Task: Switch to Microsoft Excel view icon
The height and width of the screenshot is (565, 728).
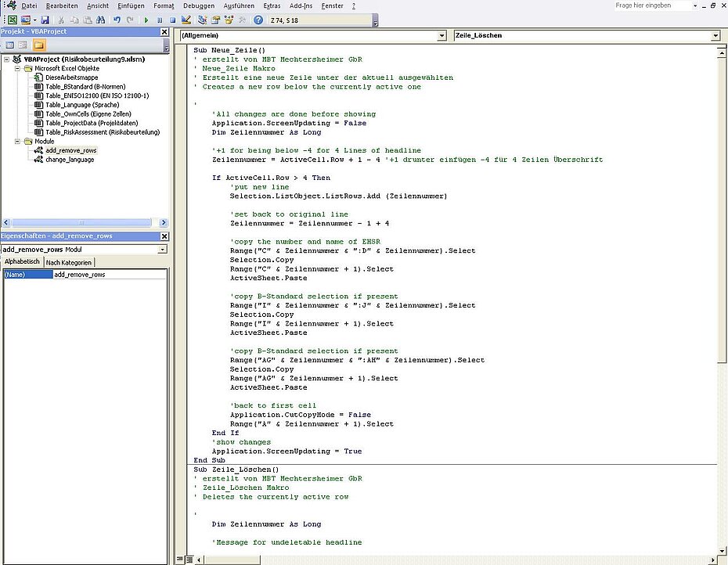Action: pyautogui.click(x=13, y=20)
